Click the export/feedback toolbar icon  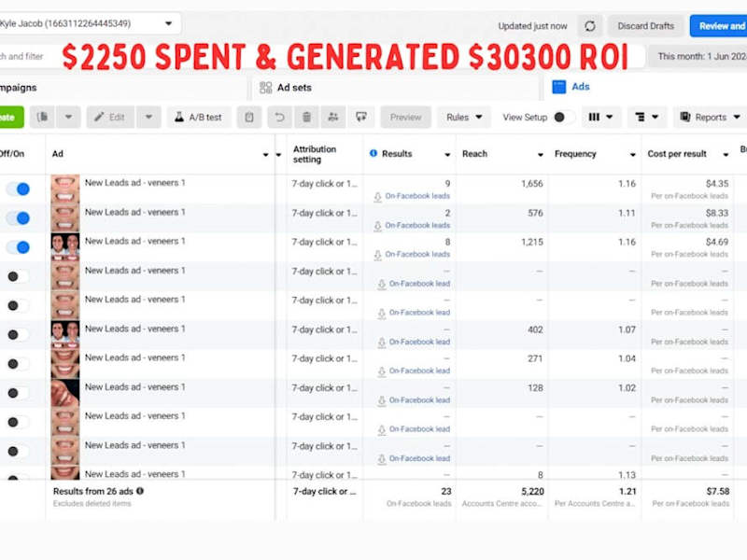tap(361, 118)
